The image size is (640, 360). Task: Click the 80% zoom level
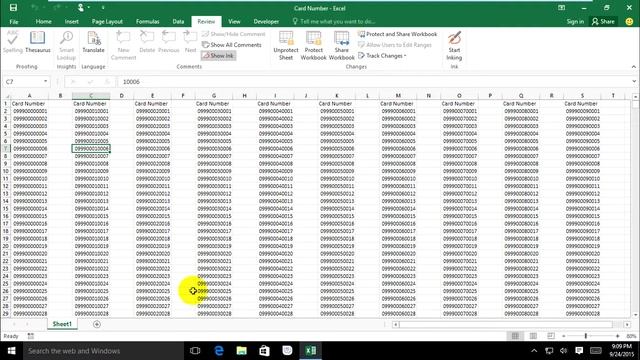[x=631, y=336]
